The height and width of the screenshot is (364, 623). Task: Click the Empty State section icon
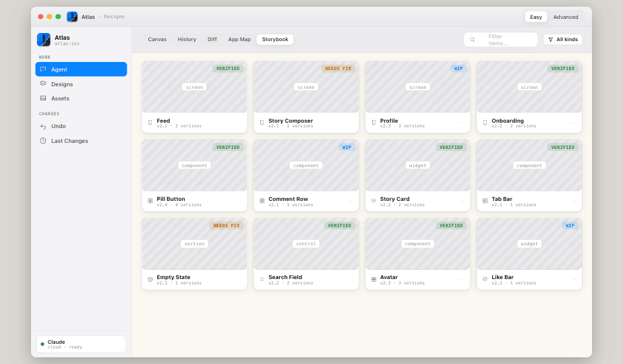(x=150, y=279)
